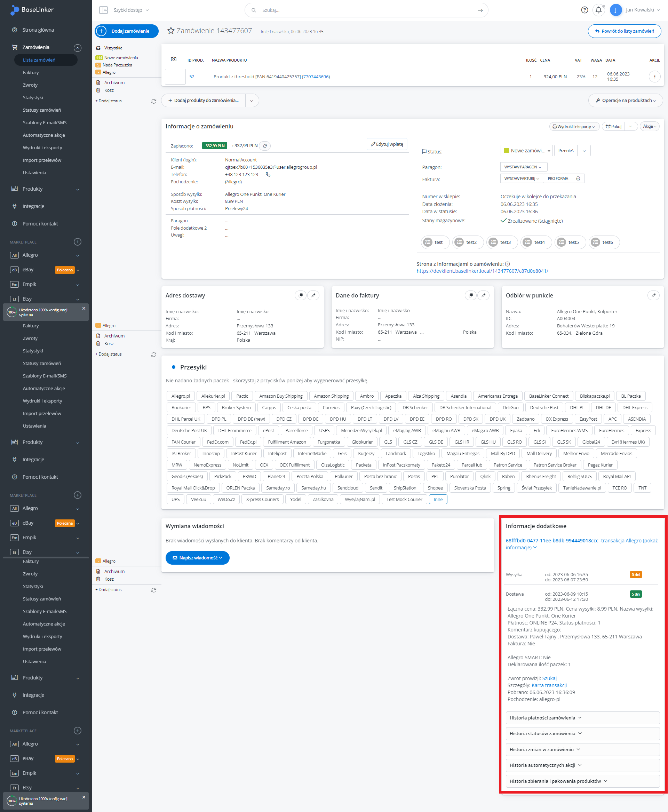Open the notifications bell
The image size is (668, 812).
point(598,10)
